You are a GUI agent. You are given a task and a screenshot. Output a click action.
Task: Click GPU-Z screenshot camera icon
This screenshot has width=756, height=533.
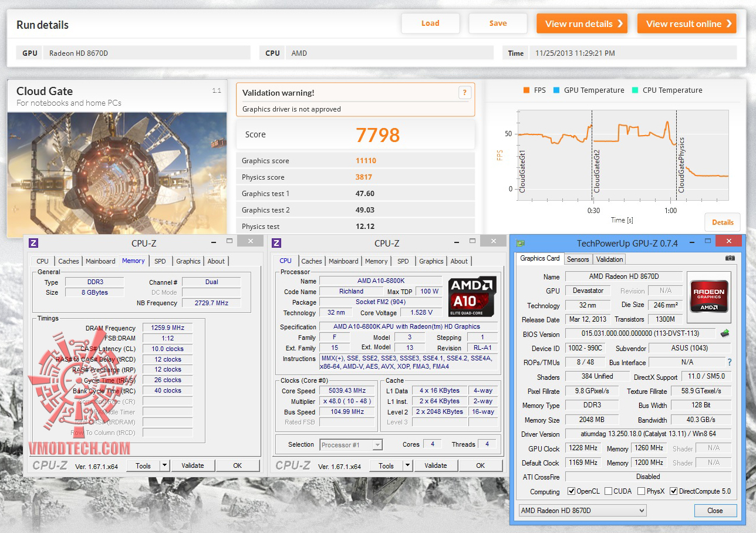[730, 258]
